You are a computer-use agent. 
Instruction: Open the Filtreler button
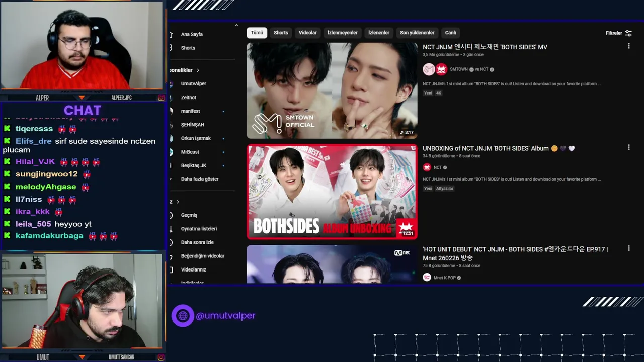point(618,33)
